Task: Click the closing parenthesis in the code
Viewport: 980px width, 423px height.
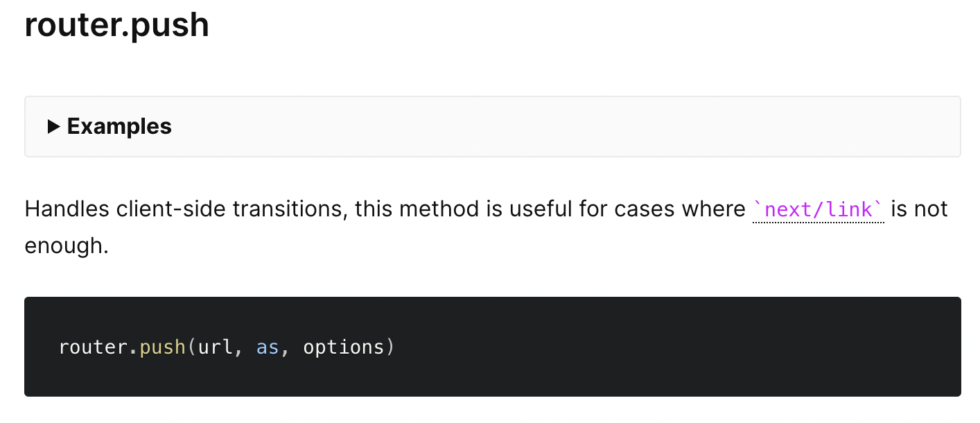Action: [x=390, y=347]
